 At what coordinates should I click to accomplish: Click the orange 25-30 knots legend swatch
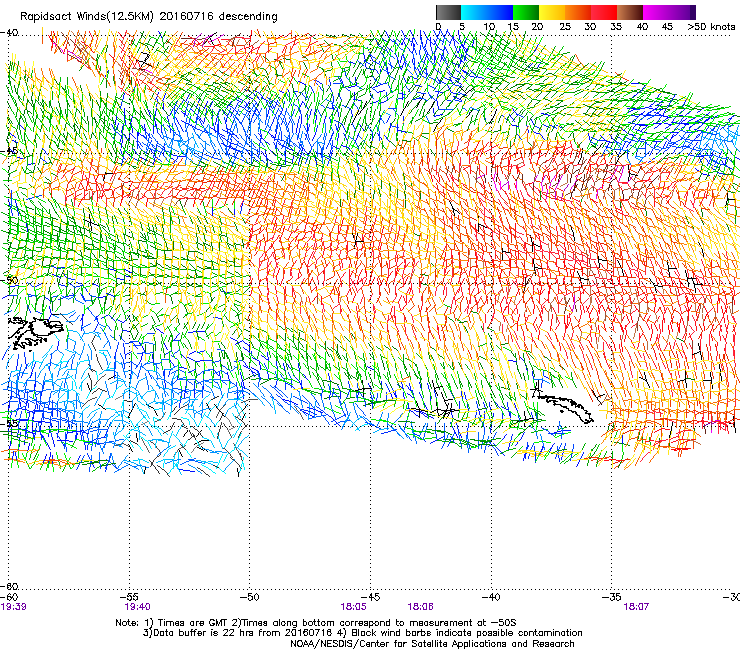(x=578, y=12)
